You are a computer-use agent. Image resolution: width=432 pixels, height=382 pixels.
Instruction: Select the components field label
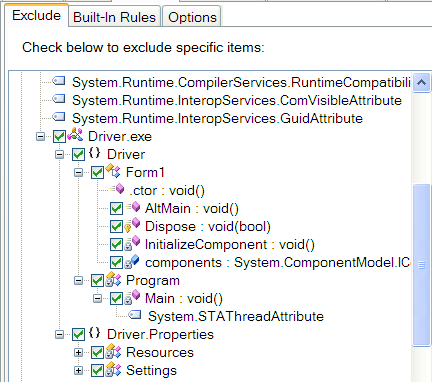click(x=278, y=262)
